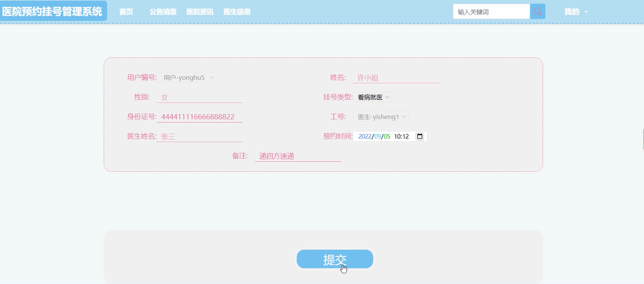Image resolution: width=644 pixels, height=284 pixels.
Task: Select the time 10:12 in 预约时间
Action: click(402, 137)
